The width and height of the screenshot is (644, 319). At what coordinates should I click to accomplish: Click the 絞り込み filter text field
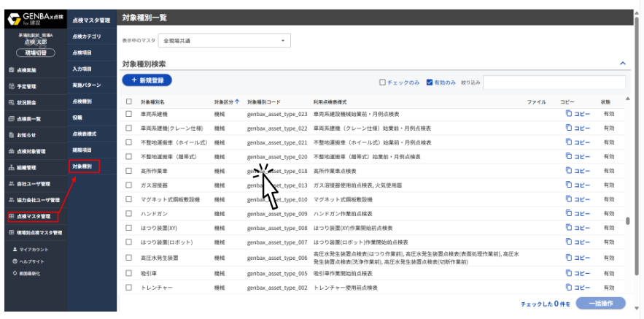pyautogui.click(x=554, y=82)
